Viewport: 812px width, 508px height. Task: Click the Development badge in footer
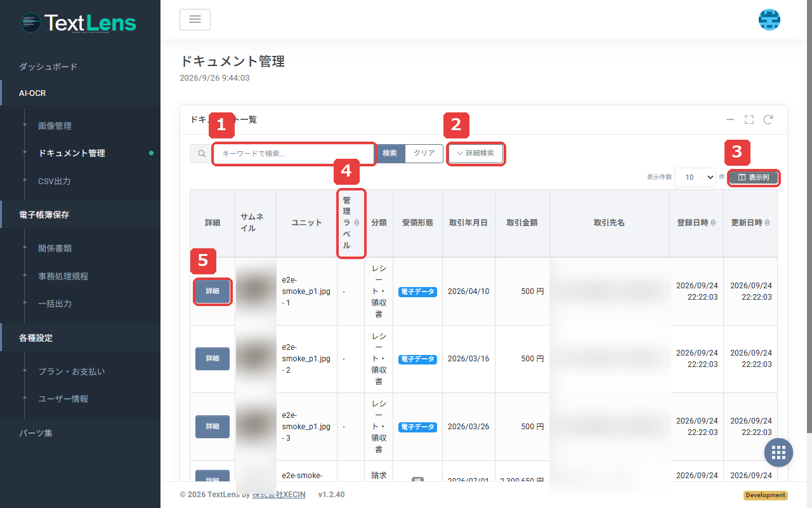point(766,495)
